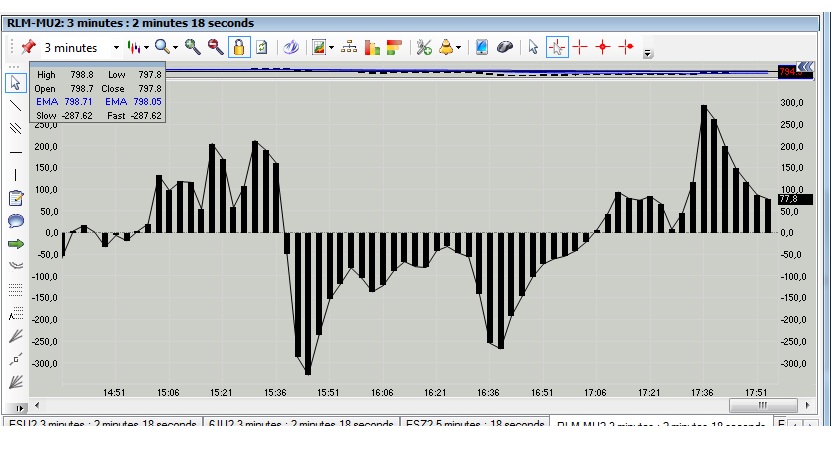Click the candlestick chart type icon

134,48
